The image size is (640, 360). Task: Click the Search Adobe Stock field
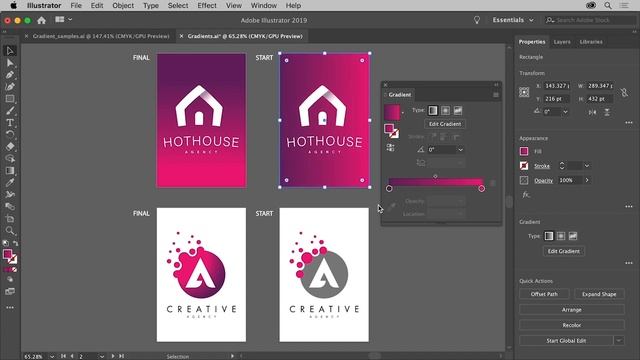[x=591, y=20]
